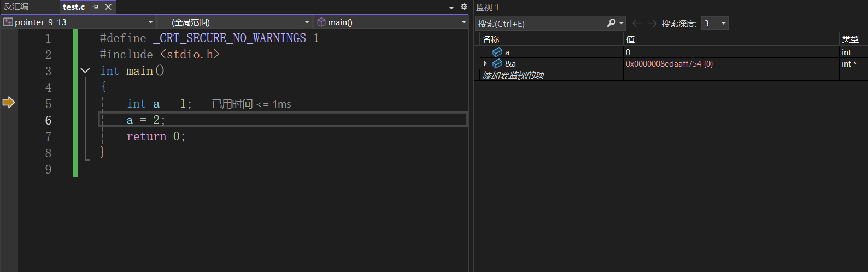Click the 监视 1 panel title

(x=488, y=7)
